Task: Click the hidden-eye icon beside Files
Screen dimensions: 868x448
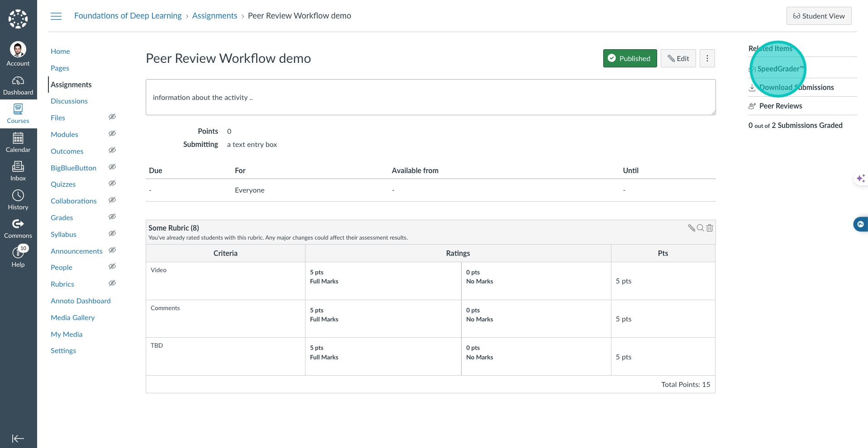Action: [112, 117]
